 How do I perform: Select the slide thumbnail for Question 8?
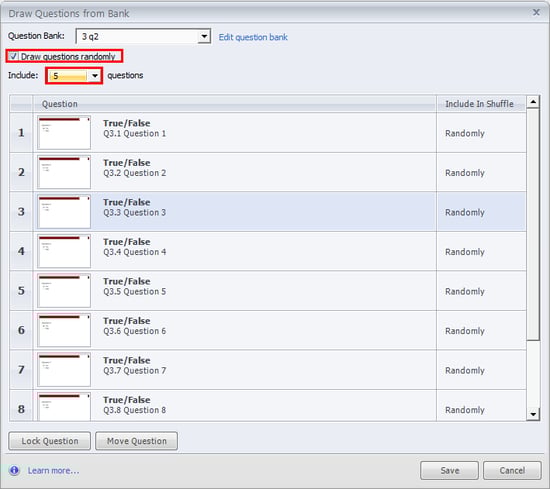point(64,407)
